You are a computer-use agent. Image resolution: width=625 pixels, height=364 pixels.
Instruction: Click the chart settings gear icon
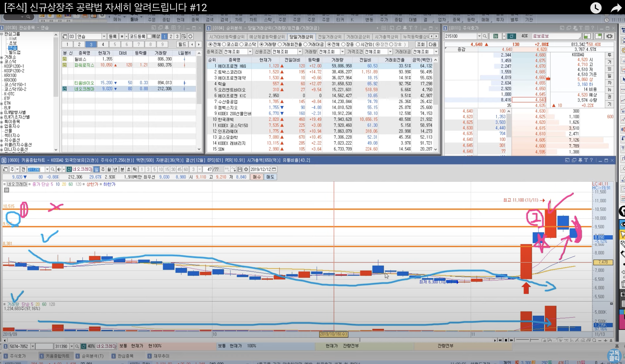pyautogui.click(x=246, y=169)
